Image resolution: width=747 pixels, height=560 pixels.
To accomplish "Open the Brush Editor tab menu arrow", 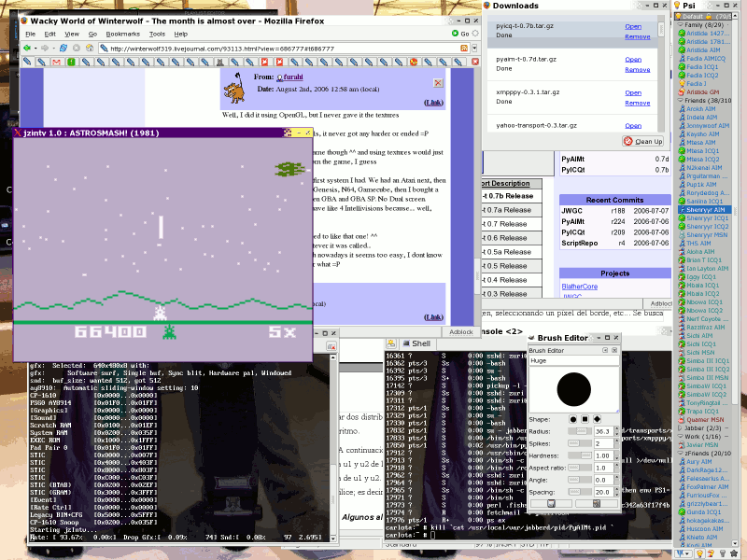I will click(x=604, y=349).
